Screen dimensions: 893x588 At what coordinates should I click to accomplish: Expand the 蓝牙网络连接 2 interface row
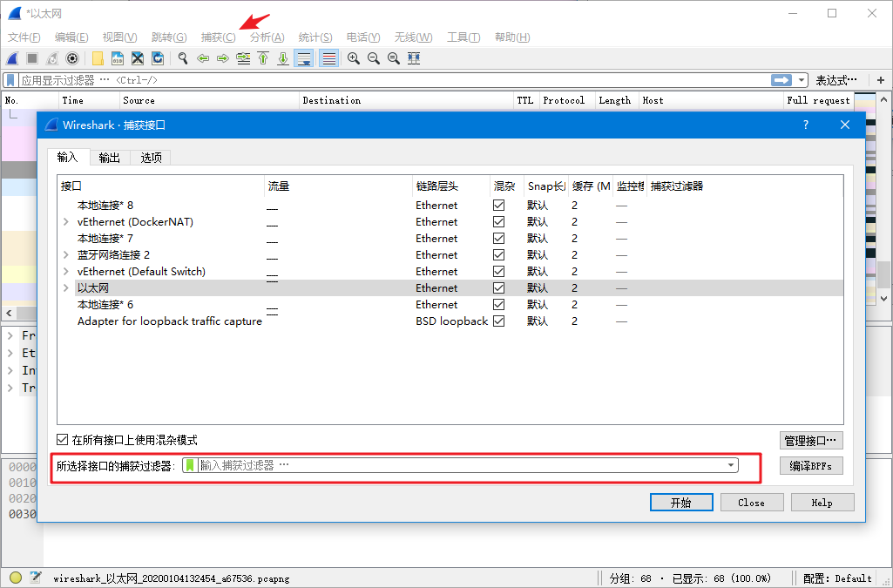66,255
